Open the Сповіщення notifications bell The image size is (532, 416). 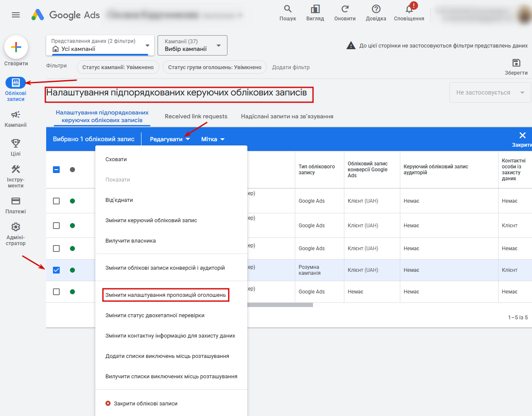coord(409,9)
